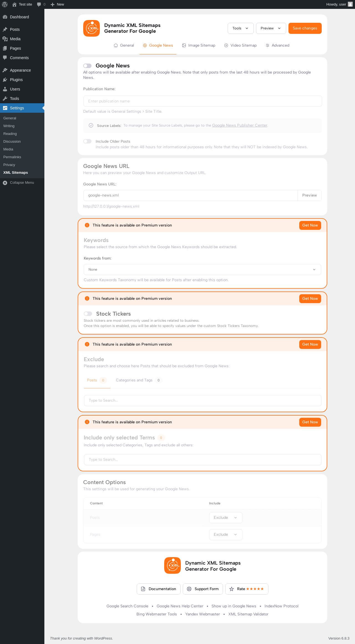This screenshot has width=355, height=644.
Task: Click the Save changes button
Action: [305, 28]
